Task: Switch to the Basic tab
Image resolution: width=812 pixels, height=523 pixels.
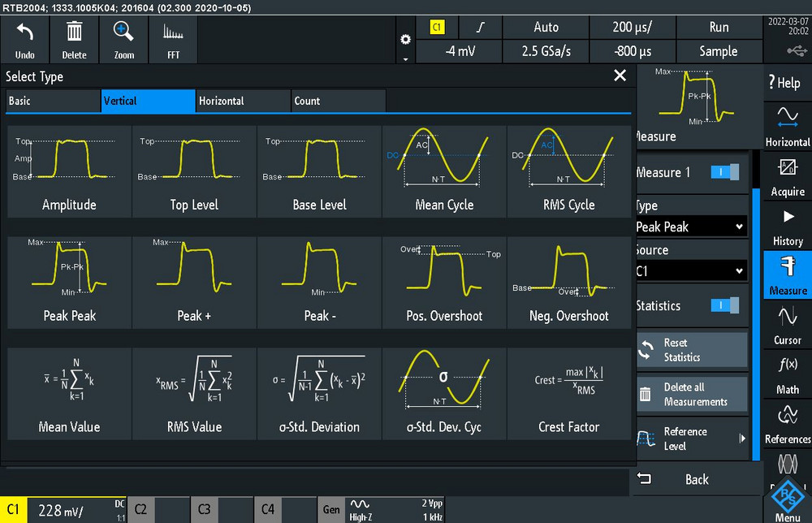Action: pyautogui.click(x=54, y=101)
